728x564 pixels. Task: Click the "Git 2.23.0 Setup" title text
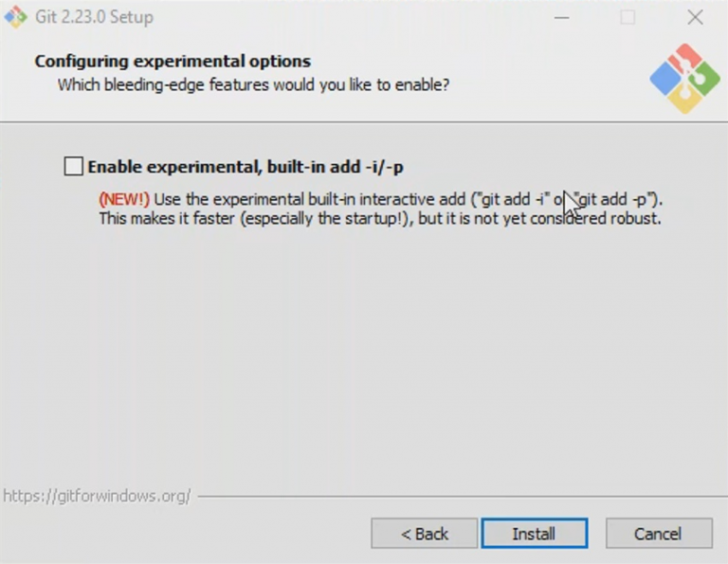pos(93,17)
